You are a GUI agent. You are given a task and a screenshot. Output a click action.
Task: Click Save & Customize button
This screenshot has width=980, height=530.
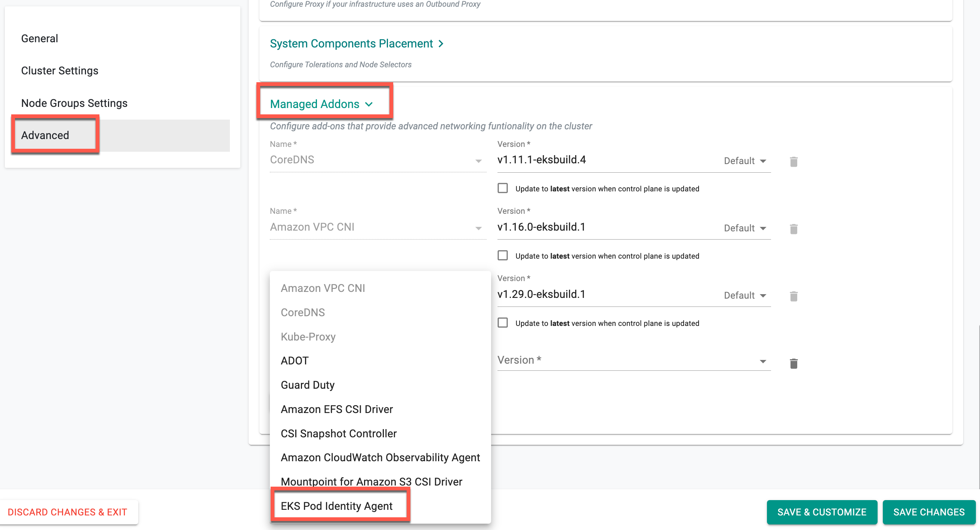[x=822, y=512]
